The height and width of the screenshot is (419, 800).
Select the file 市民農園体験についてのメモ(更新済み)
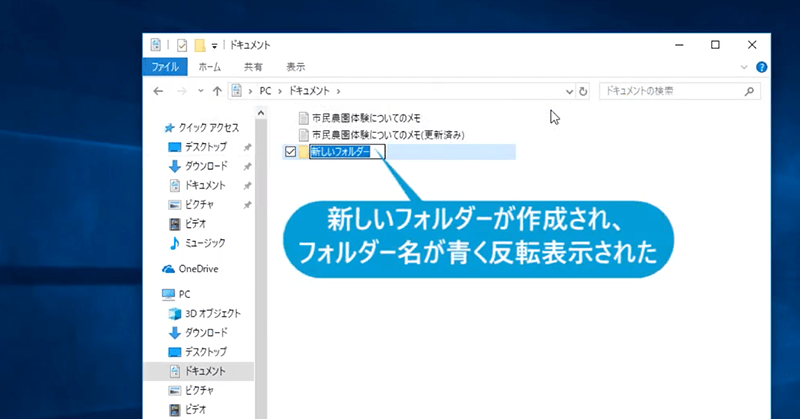coord(388,135)
